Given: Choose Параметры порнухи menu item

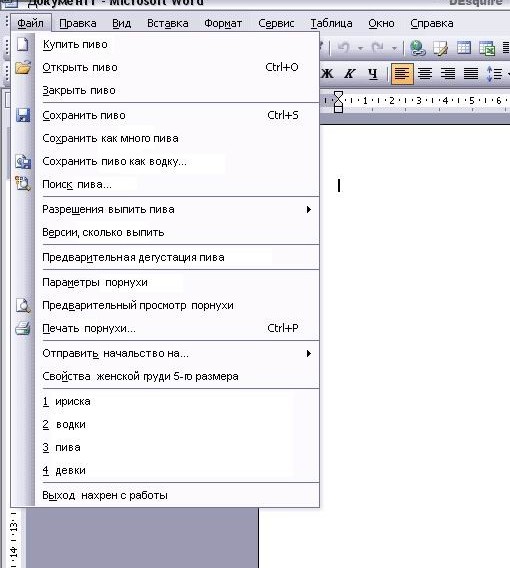Looking at the screenshot, I should click(177, 282).
